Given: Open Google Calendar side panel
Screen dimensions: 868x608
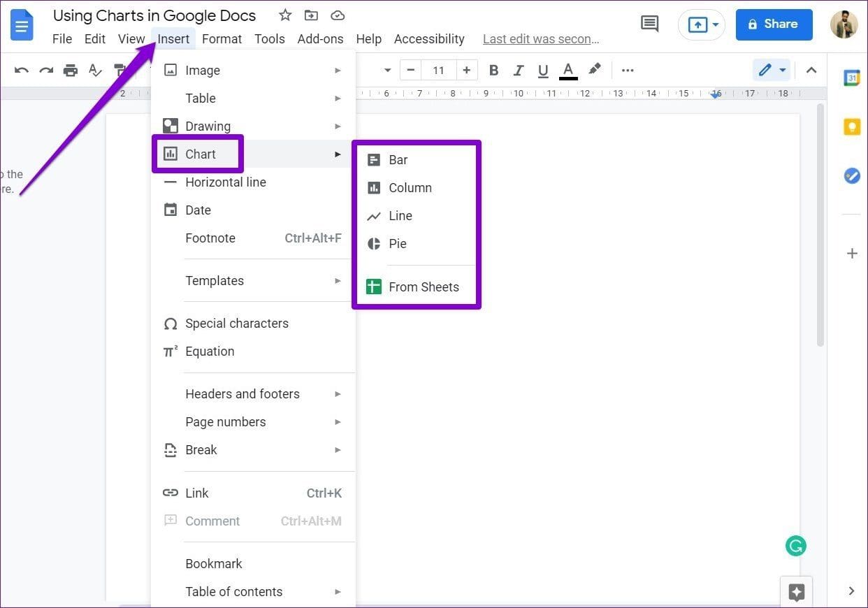Looking at the screenshot, I should coord(851,78).
